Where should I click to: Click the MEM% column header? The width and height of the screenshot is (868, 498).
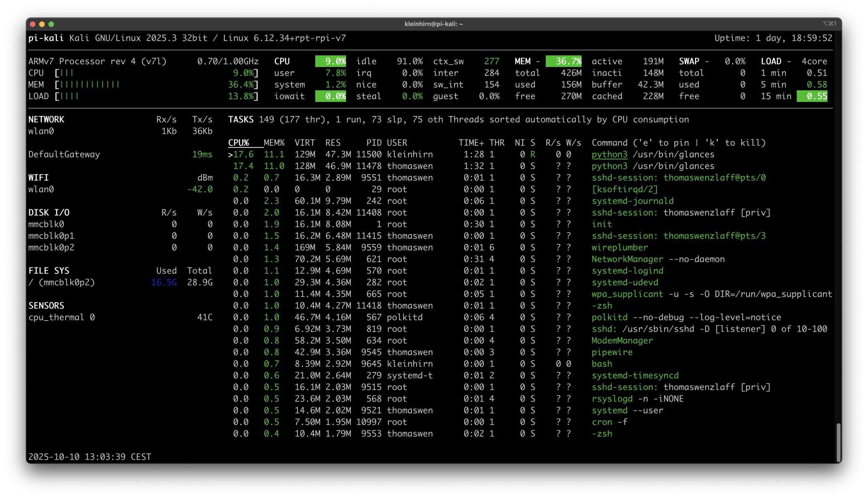274,143
